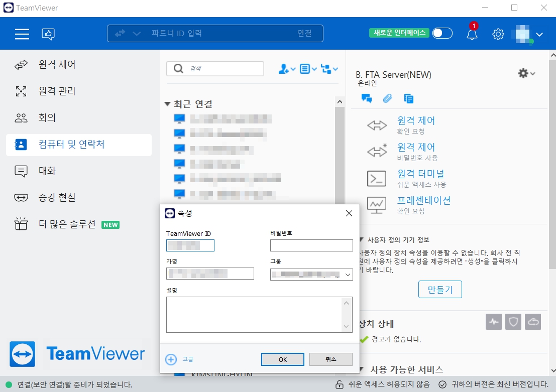Click the 설명 box scroll down arrow

tap(347, 326)
